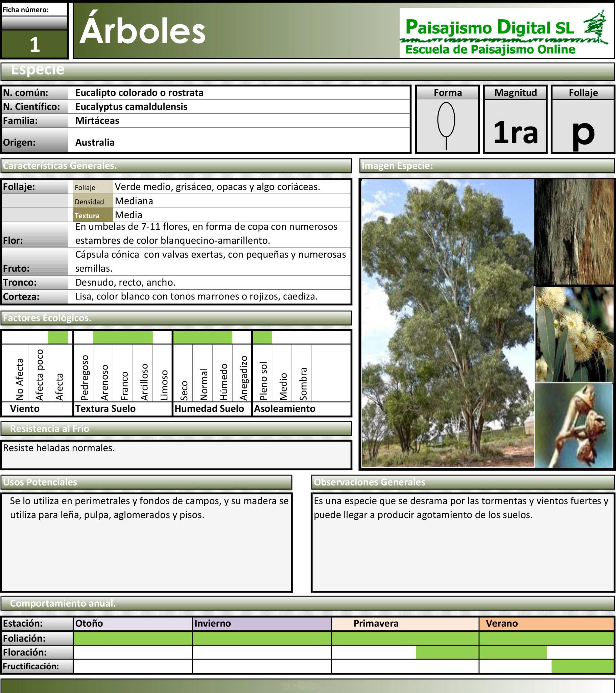This screenshot has height=693, width=616.
Task: Open the bark close-up photo
Action: click(x=574, y=232)
